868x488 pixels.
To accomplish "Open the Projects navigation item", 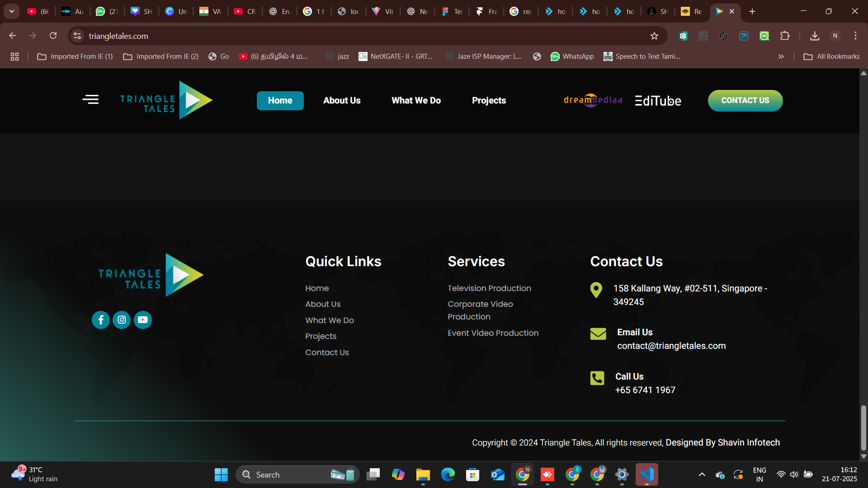I will (x=489, y=101).
